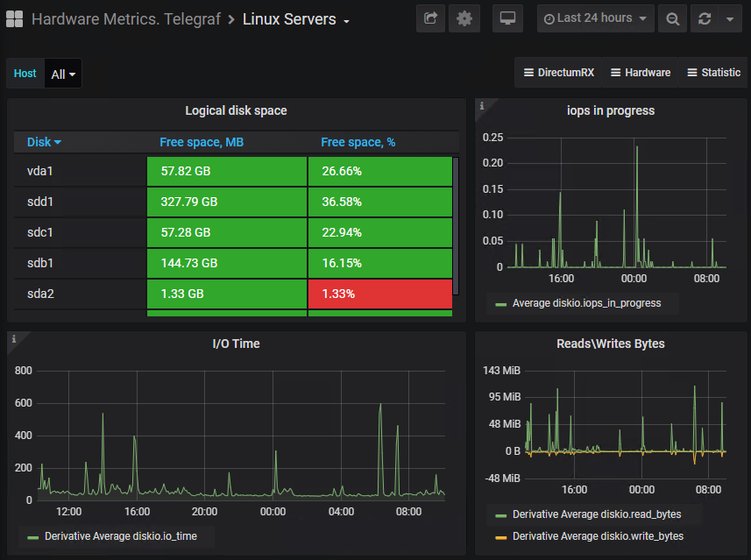Click the 16.15% free space cell
The image size is (751, 560).
tap(380, 263)
